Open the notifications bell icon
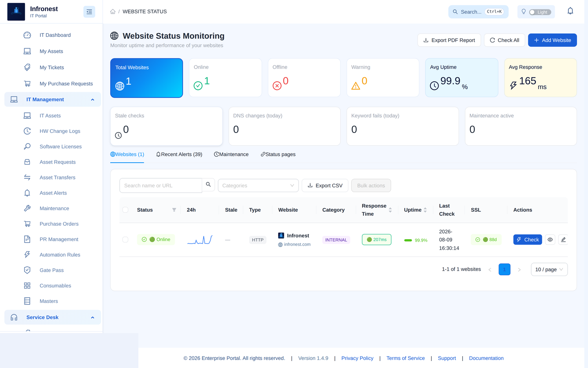Screen dimensions: 588x368 (x=570, y=11)
